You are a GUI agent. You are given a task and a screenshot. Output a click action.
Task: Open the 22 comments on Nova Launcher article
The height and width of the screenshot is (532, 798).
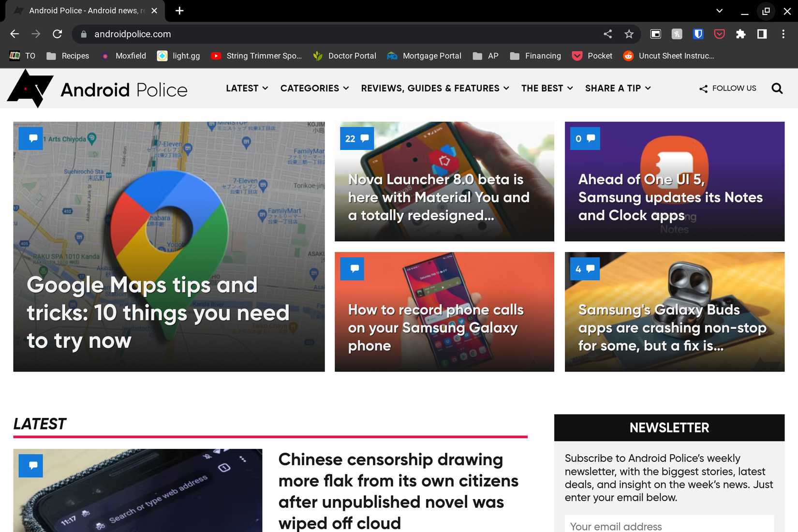pyautogui.click(x=357, y=138)
